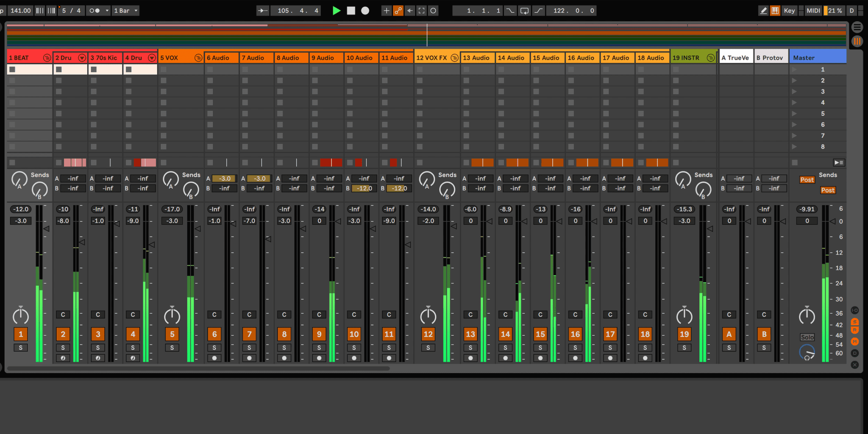Select the Master track header

(818, 58)
